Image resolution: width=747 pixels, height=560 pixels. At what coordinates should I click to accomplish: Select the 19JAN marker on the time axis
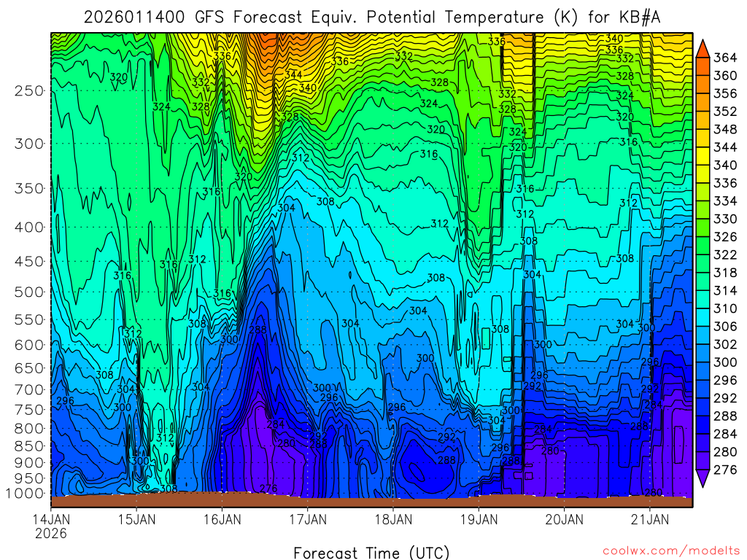[x=479, y=520]
